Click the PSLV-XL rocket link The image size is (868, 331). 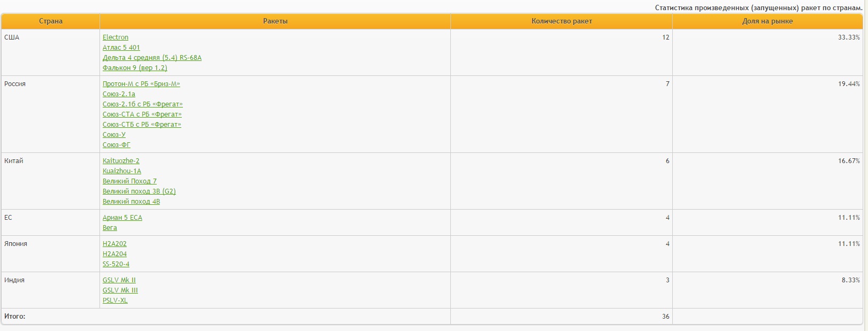point(115,301)
